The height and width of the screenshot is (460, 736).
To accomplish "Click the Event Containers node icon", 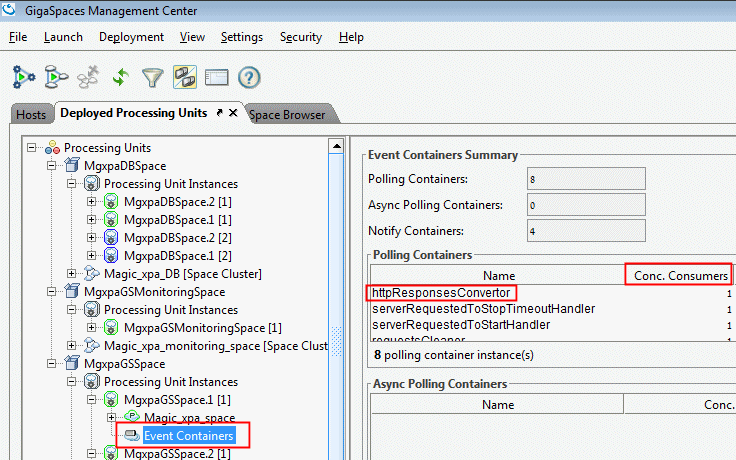I will tap(132, 436).
